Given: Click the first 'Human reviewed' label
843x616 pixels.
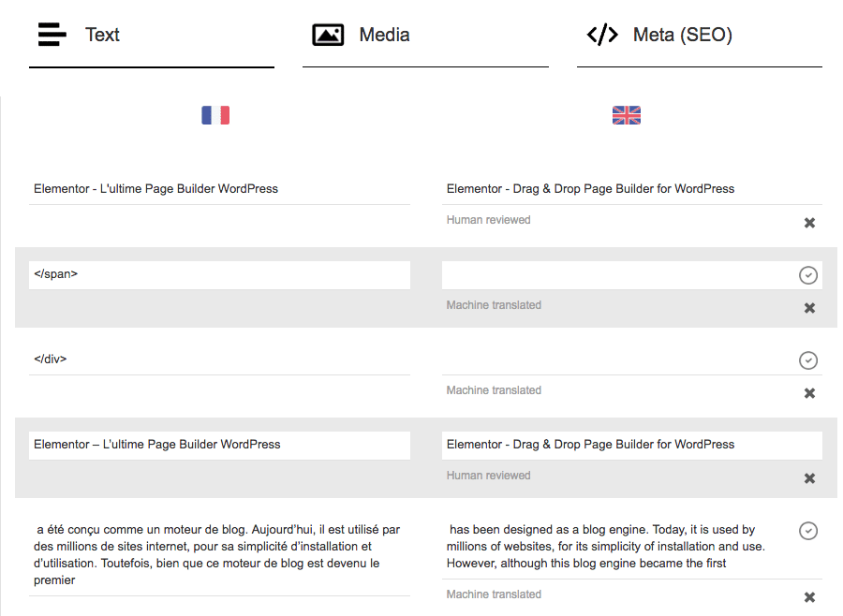Looking at the screenshot, I should click(x=488, y=220).
